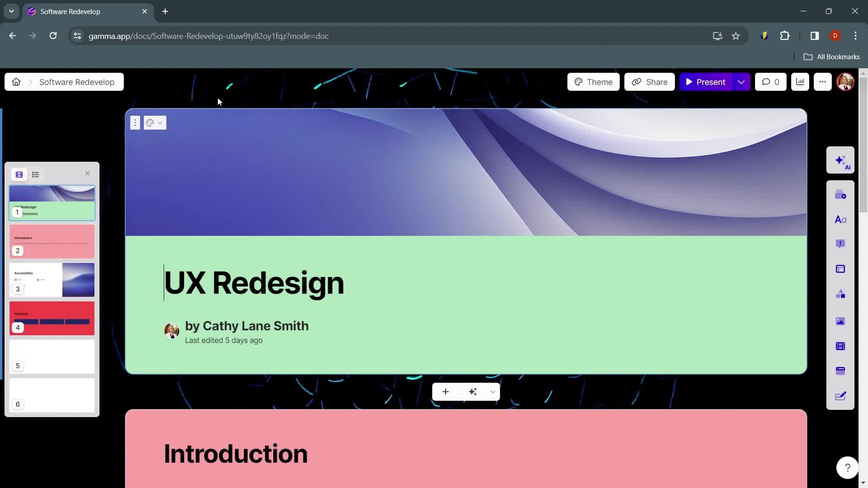Select the draw/pen tool in sidebar
This screenshot has width=868, height=488.
point(842,396)
